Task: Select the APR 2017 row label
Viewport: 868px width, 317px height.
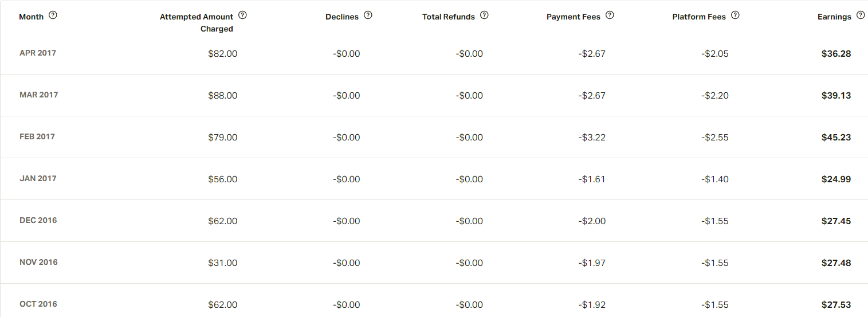Action: pos(38,53)
